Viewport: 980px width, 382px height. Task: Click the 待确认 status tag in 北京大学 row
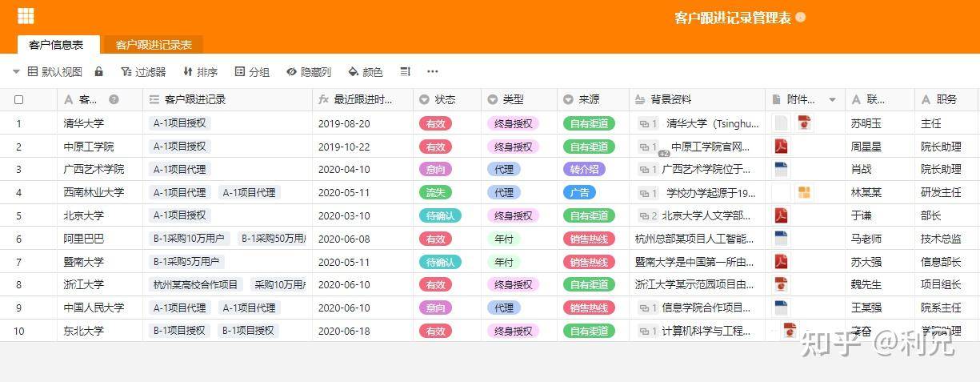(x=440, y=215)
